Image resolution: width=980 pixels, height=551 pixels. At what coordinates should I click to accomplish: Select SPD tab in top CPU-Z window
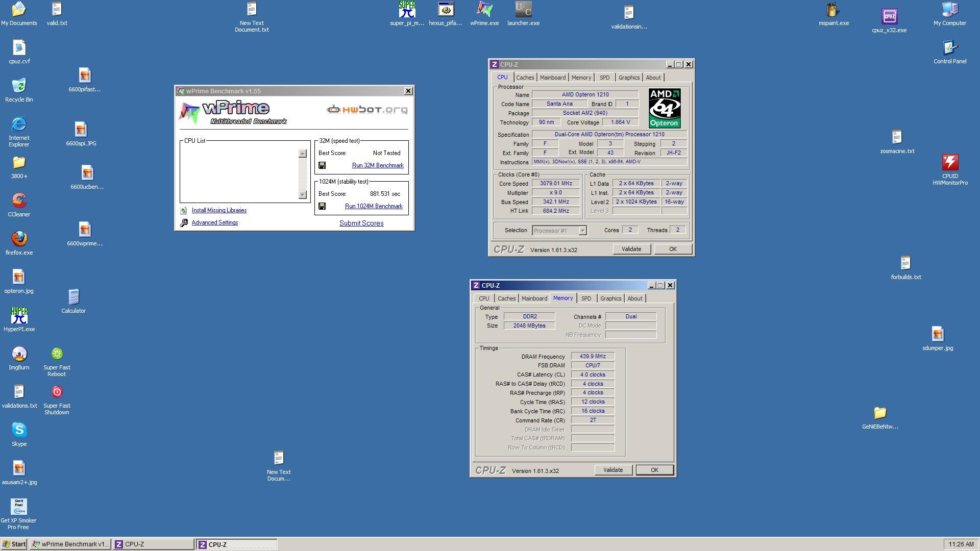[604, 78]
